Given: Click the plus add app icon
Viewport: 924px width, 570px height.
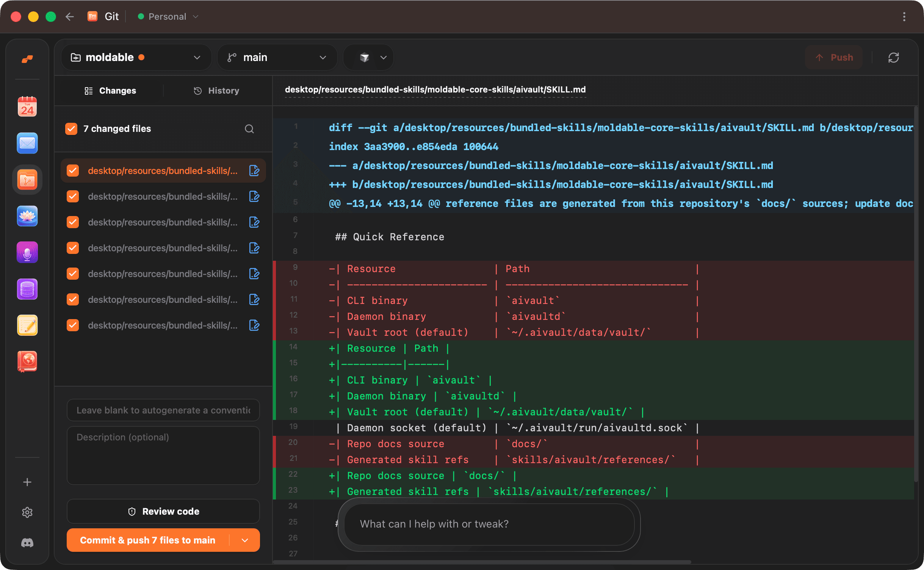Looking at the screenshot, I should pos(27,482).
